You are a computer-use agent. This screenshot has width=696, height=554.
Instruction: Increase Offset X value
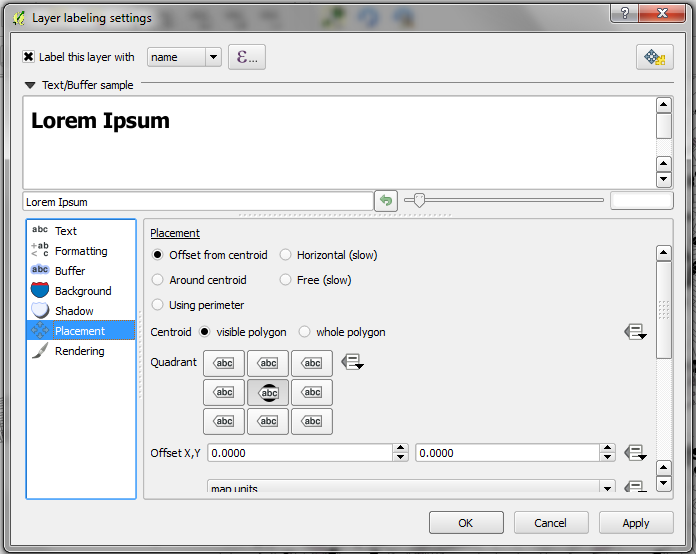pyautogui.click(x=400, y=448)
